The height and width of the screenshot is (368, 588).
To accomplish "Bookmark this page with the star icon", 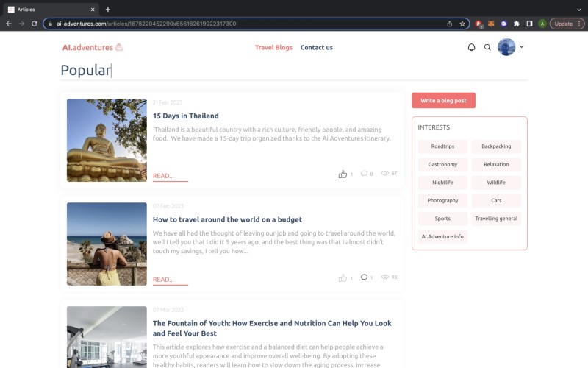I will click(462, 24).
